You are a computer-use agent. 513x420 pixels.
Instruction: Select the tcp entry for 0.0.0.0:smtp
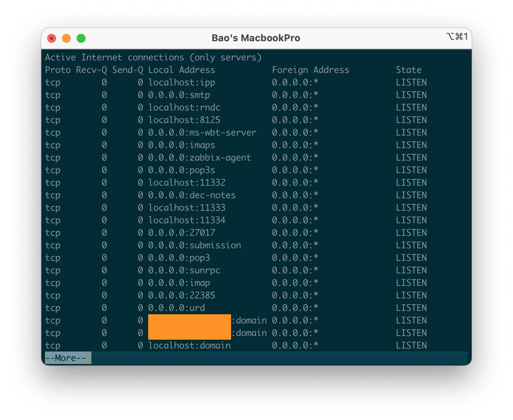click(x=179, y=95)
